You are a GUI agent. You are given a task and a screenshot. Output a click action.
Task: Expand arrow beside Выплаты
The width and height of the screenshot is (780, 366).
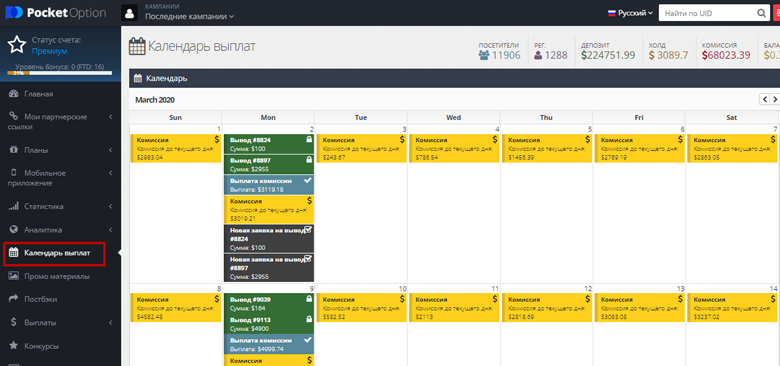point(110,323)
